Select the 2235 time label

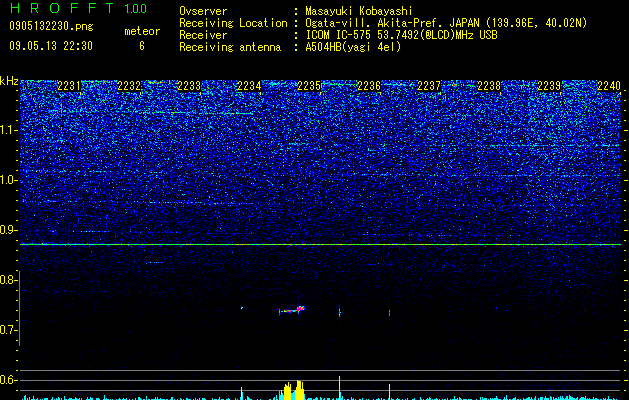pyautogui.click(x=309, y=86)
